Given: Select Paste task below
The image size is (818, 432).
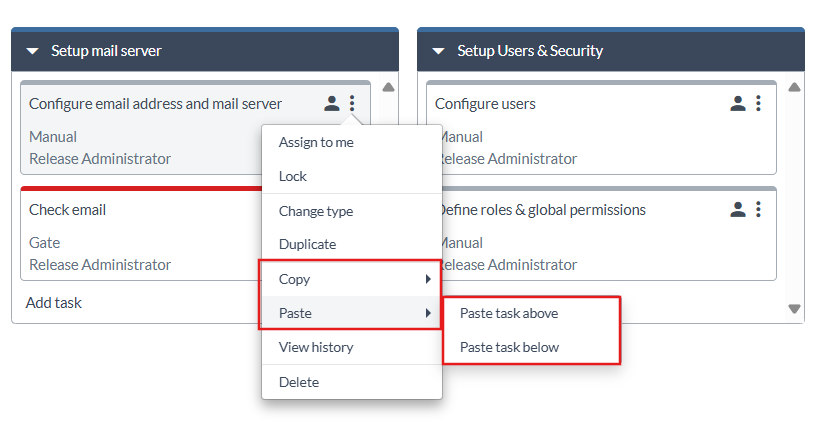Looking at the screenshot, I should coord(509,347).
